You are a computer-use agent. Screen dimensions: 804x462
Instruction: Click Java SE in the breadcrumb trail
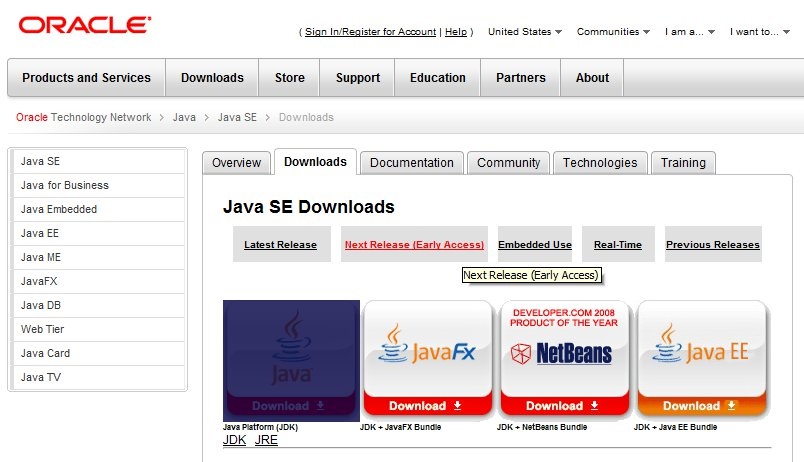pos(237,117)
